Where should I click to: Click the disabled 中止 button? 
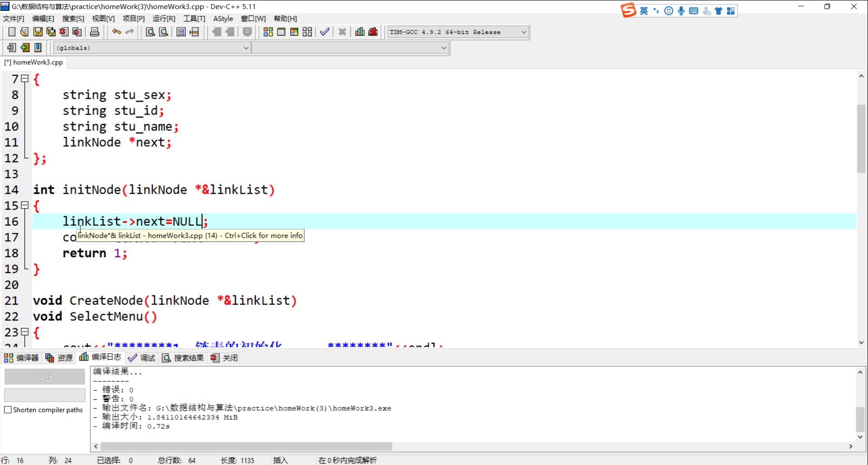coord(45,376)
